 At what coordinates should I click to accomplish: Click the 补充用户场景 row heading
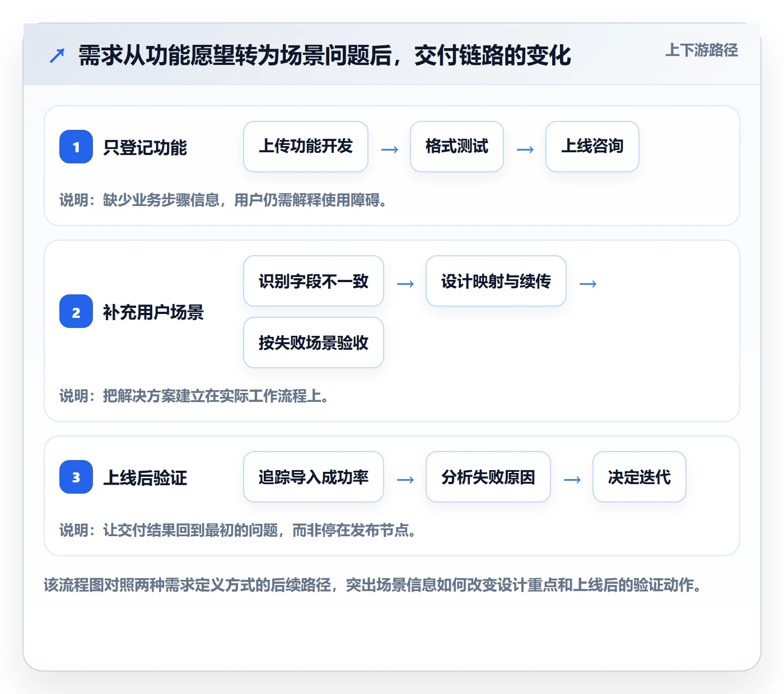tap(153, 312)
